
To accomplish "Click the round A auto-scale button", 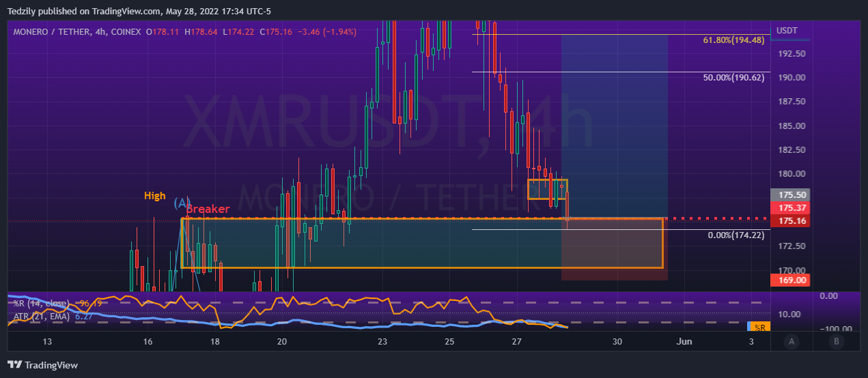I will click(x=792, y=341).
